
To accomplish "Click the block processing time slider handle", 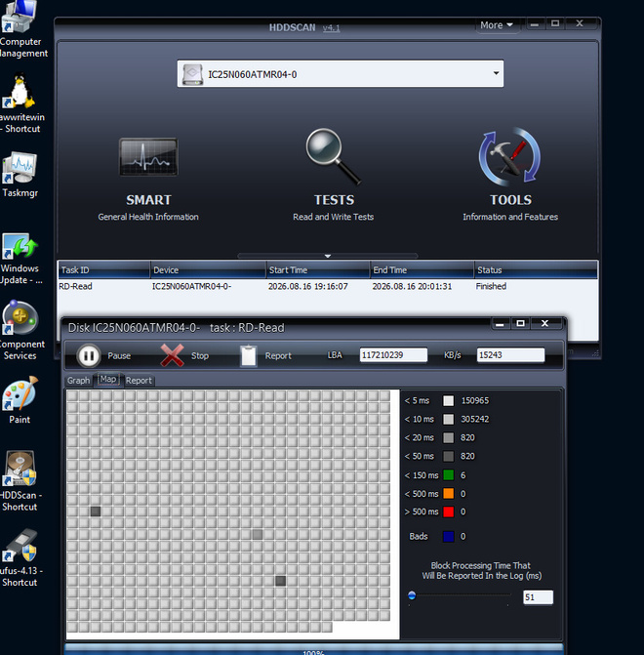I will coord(412,595).
